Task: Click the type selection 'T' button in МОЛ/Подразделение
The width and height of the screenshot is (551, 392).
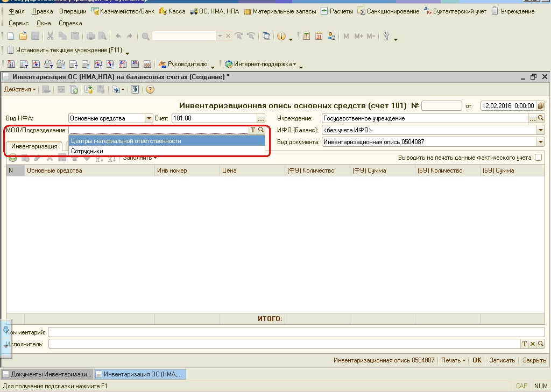Action: tap(253, 130)
